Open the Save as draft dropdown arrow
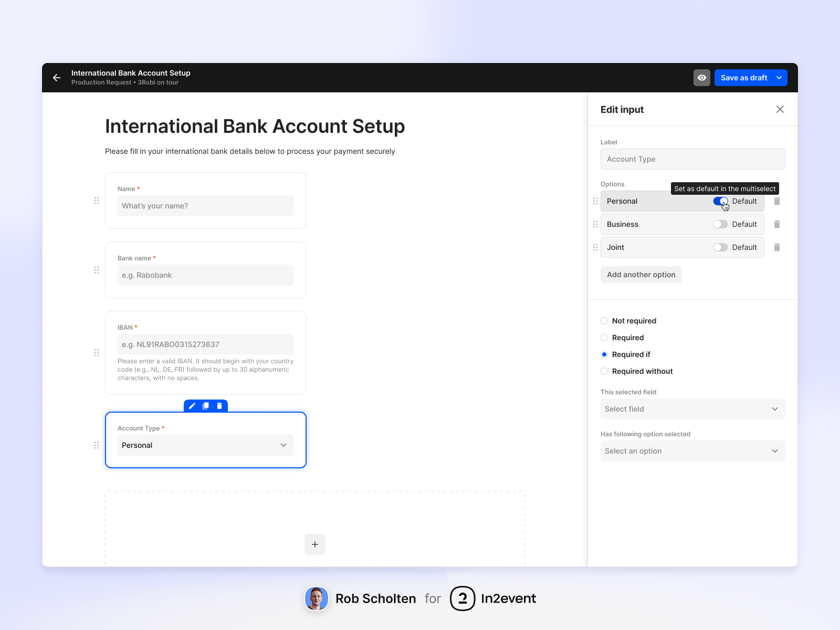Screen dimensions: 840x630 coord(780,78)
